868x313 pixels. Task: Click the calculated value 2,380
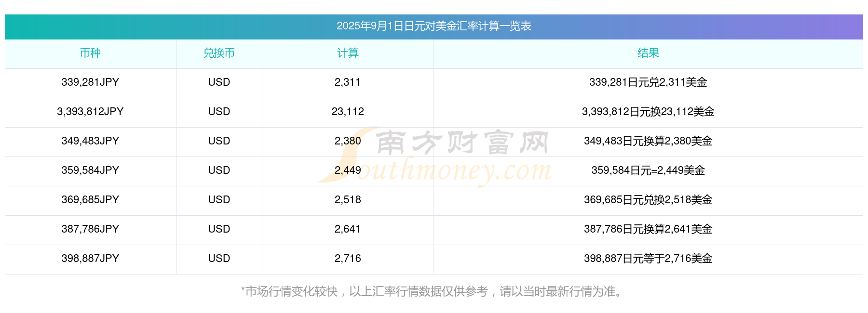[x=348, y=141]
